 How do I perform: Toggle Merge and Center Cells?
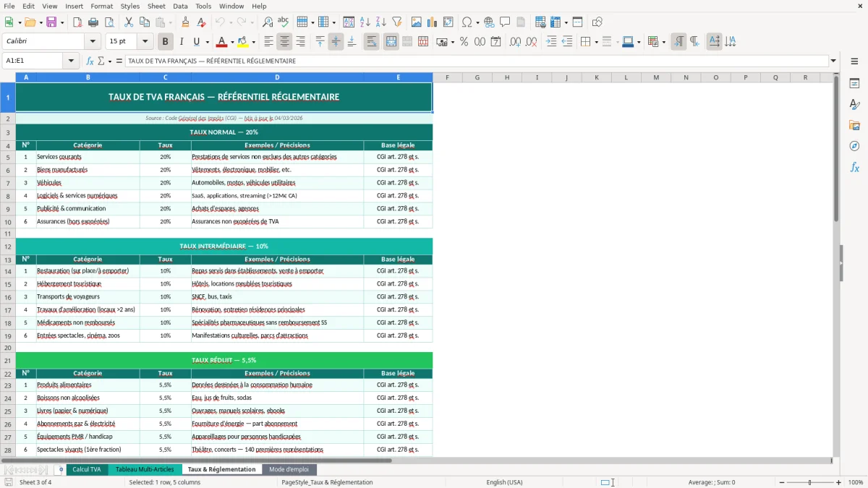[x=391, y=42]
